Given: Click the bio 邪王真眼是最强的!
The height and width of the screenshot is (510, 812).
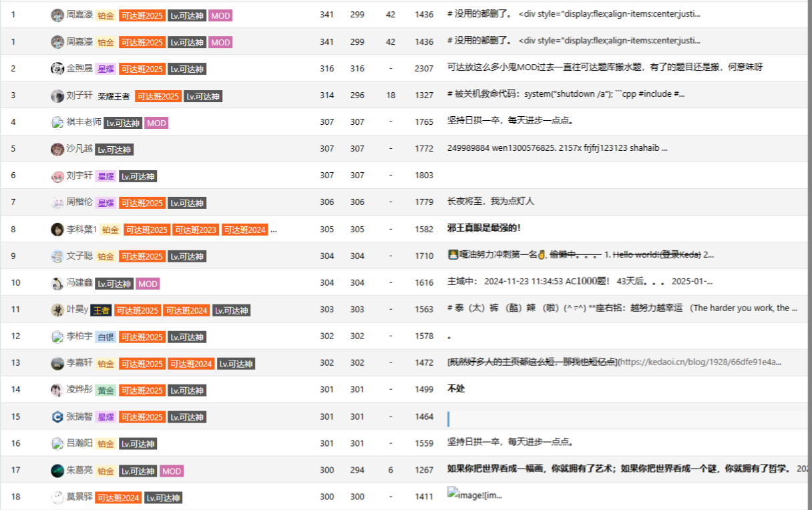Looking at the screenshot, I should click(x=484, y=228).
